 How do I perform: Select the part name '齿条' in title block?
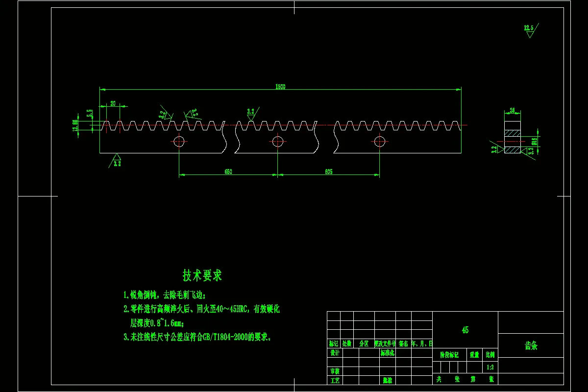(531, 345)
